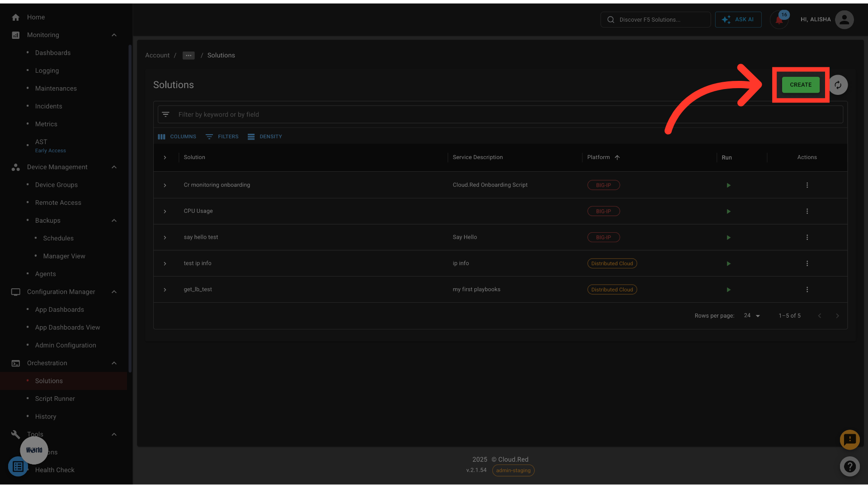Collapse the Backups submenu
868x488 pixels.
tap(114, 221)
